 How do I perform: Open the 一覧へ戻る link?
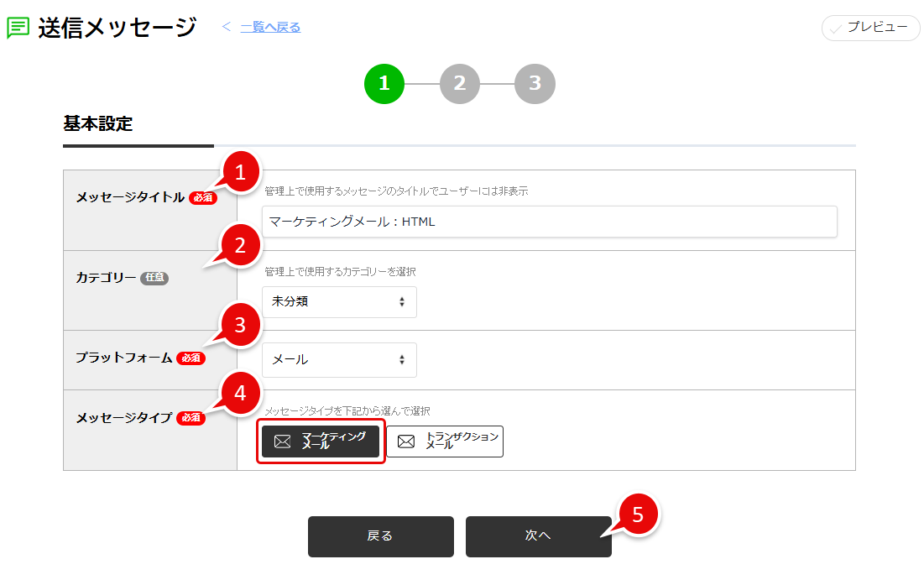pyautogui.click(x=269, y=26)
